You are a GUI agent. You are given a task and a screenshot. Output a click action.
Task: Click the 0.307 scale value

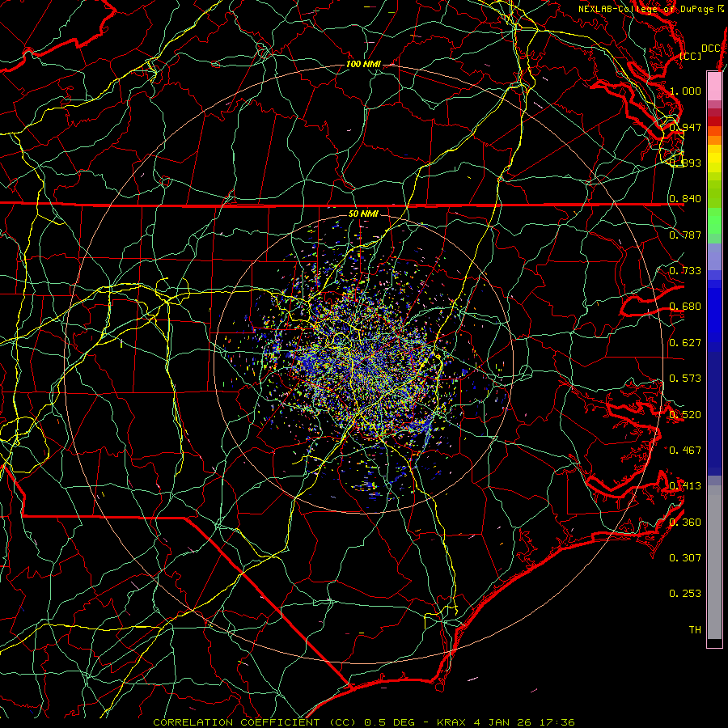[685, 557]
